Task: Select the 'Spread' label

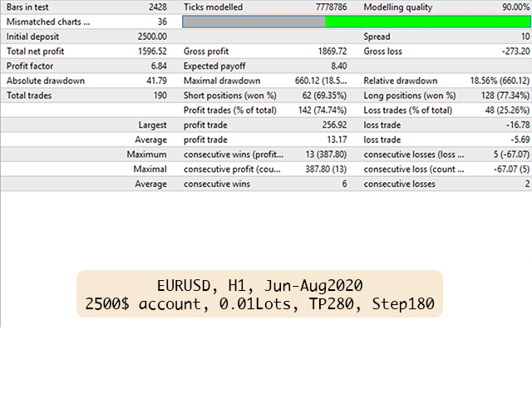Action: pyautogui.click(x=377, y=37)
